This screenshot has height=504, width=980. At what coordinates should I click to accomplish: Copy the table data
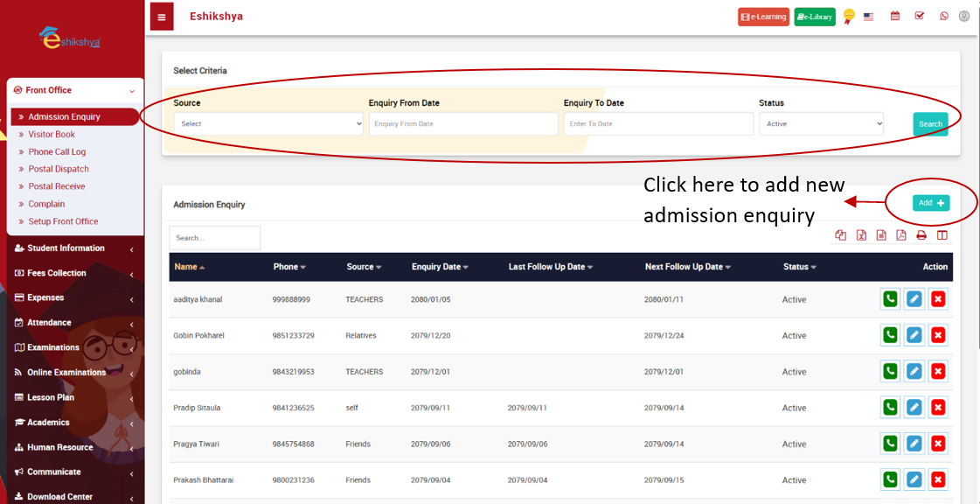(841, 234)
